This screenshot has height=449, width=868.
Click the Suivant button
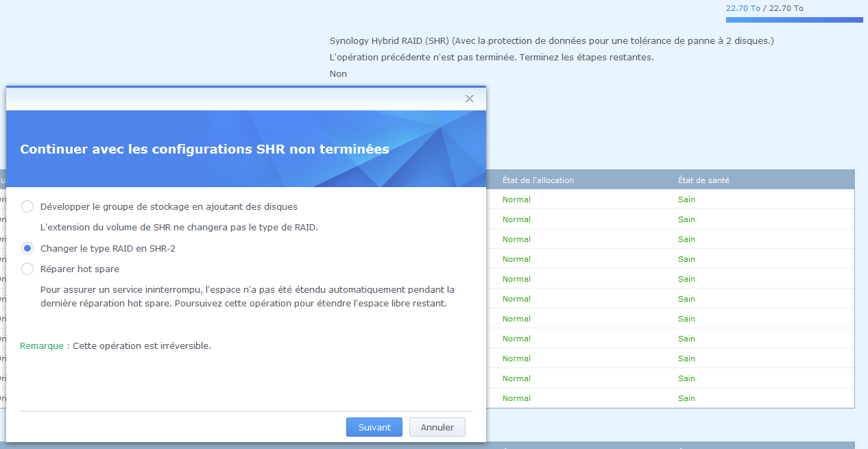coord(374,427)
